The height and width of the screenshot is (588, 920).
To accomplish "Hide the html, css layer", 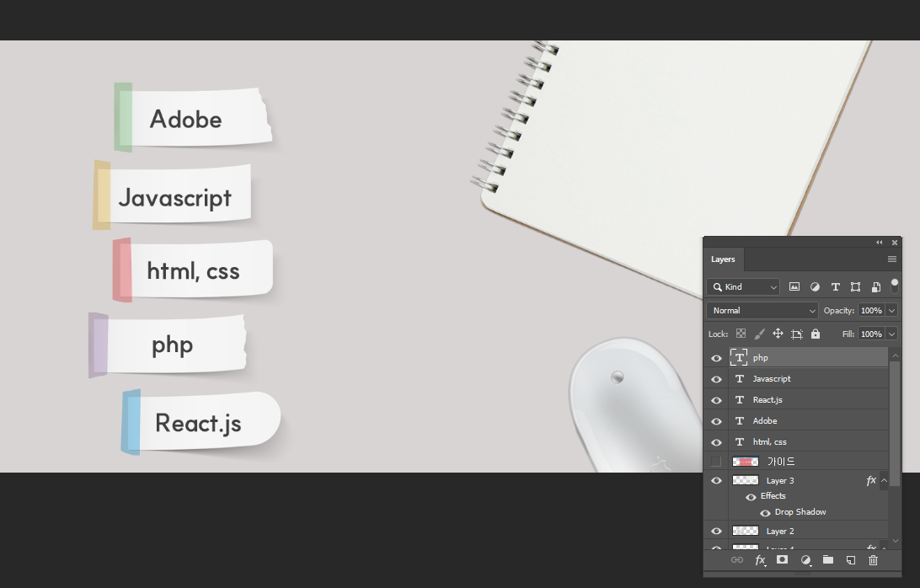I will (716, 442).
